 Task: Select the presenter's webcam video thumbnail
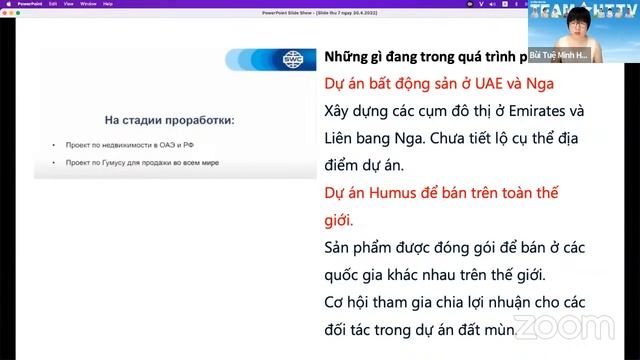click(x=584, y=31)
